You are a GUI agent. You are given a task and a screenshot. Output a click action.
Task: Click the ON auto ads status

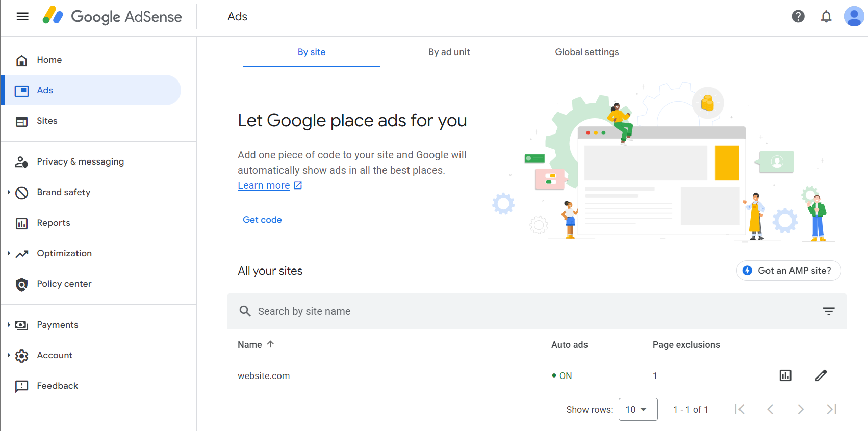point(562,376)
